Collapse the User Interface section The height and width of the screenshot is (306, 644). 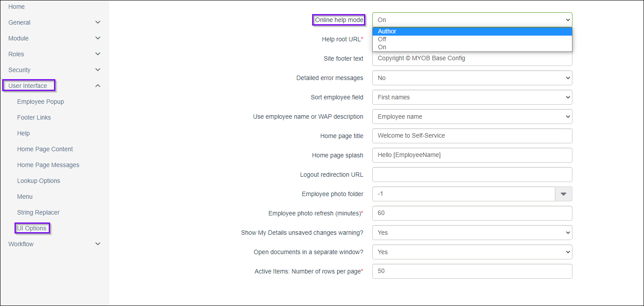tap(97, 86)
